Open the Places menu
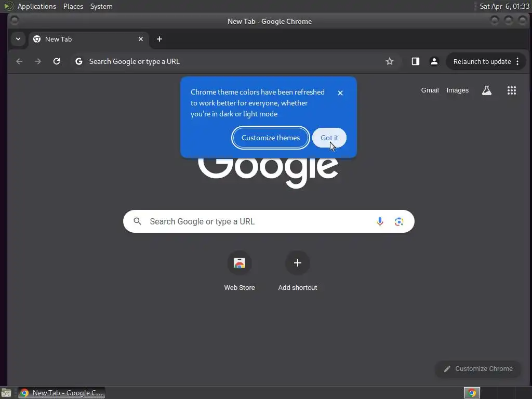The width and height of the screenshot is (532, 399). point(73,6)
